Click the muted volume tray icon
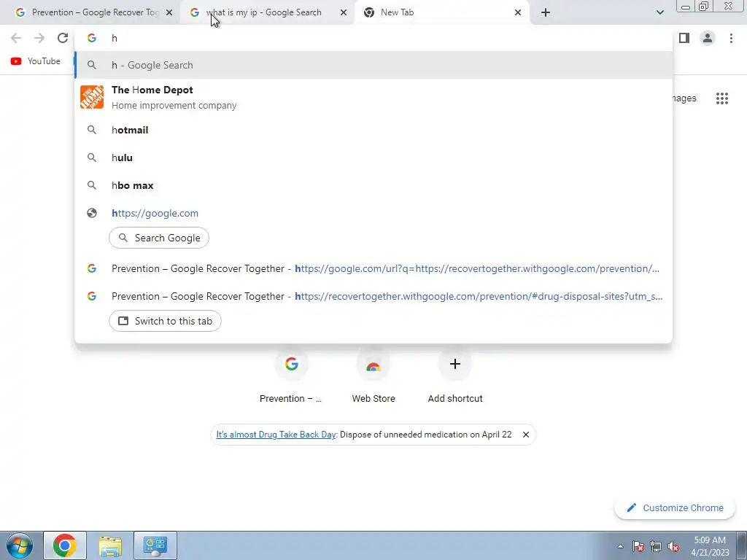Viewport: 747px width, 560px height. (x=673, y=546)
